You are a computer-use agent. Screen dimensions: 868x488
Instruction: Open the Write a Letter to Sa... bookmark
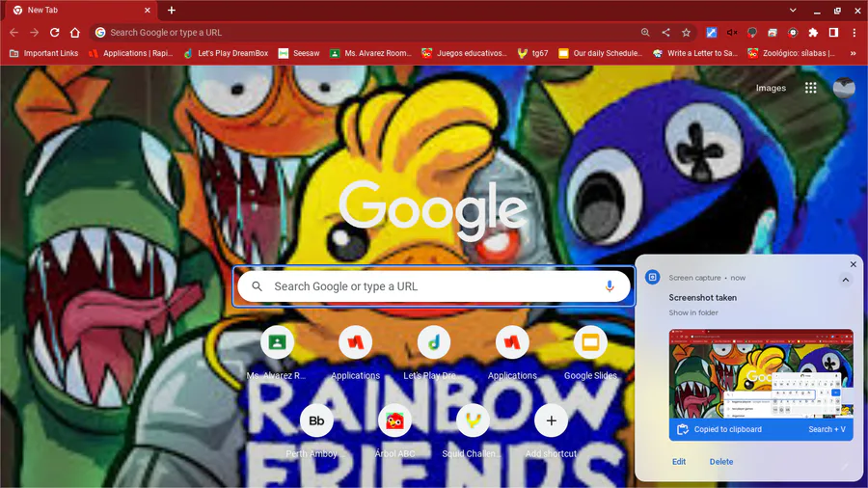click(x=695, y=53)
